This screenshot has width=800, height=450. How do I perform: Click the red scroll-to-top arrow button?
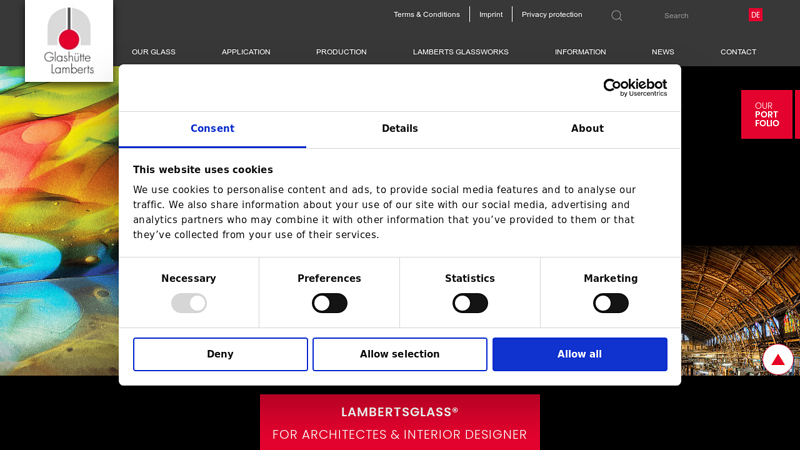tap(777, 359)
